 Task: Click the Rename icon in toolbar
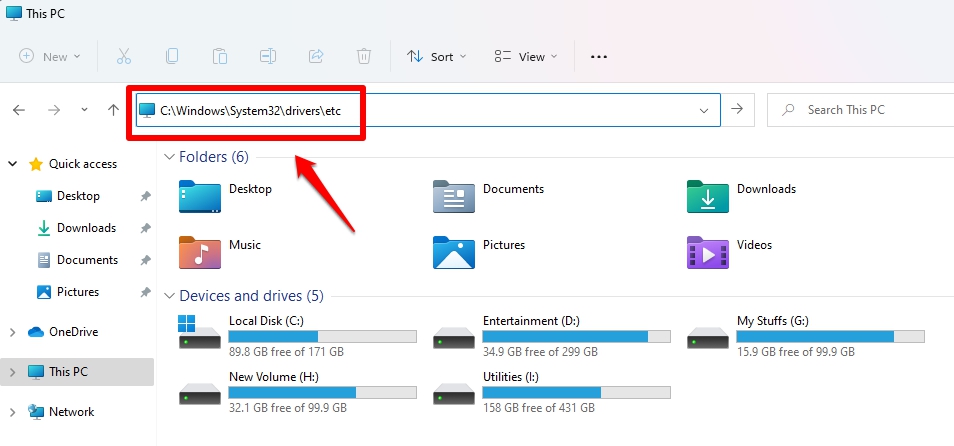click(268, 57)
